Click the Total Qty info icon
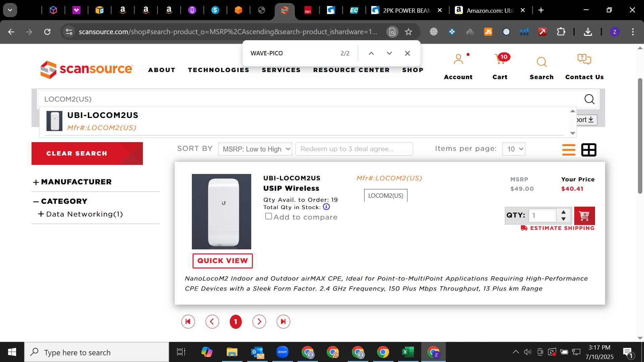The height and width of the screenshot is (362, 644). pyautogui.click(x=326, y=207)
